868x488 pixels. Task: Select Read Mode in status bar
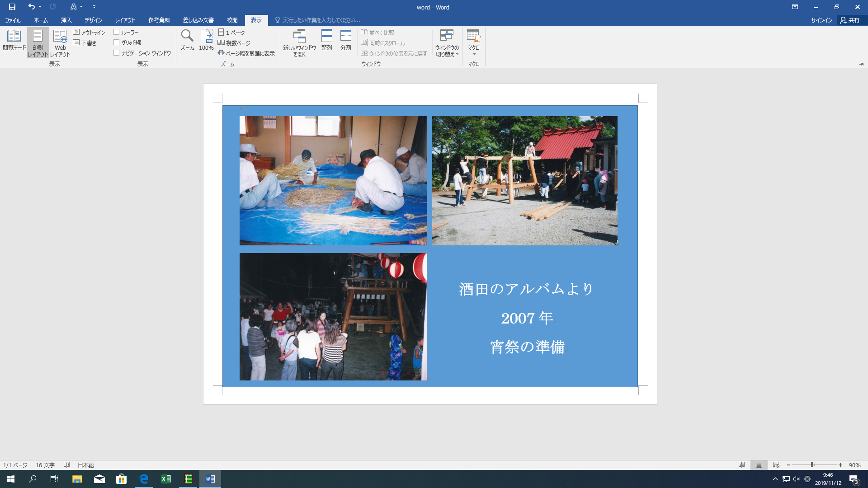point(741,465)
